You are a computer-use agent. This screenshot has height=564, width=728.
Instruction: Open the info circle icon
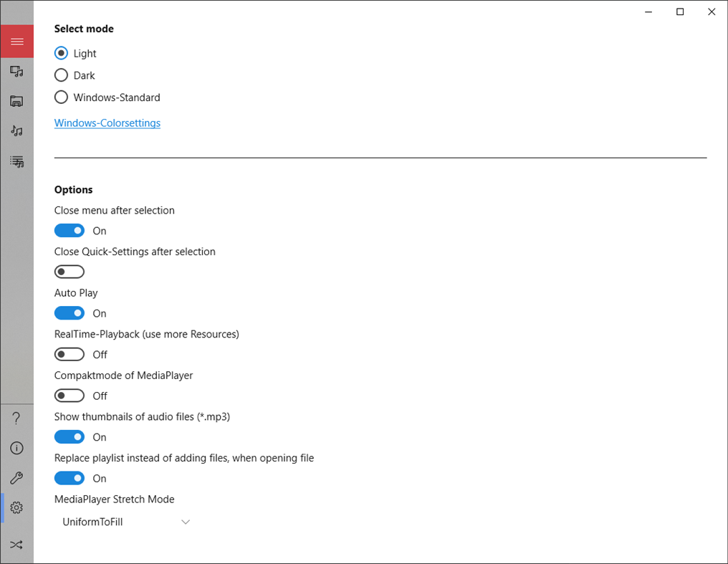(x=16, y=448)
